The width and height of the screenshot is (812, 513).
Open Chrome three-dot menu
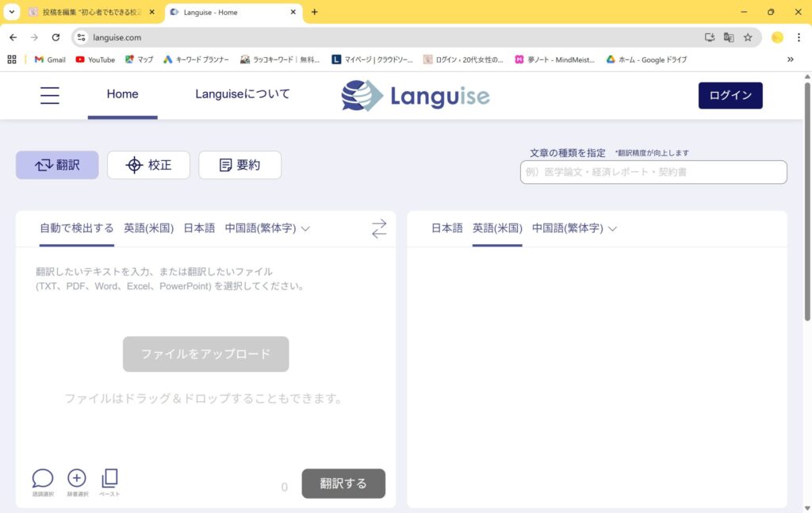799,37
